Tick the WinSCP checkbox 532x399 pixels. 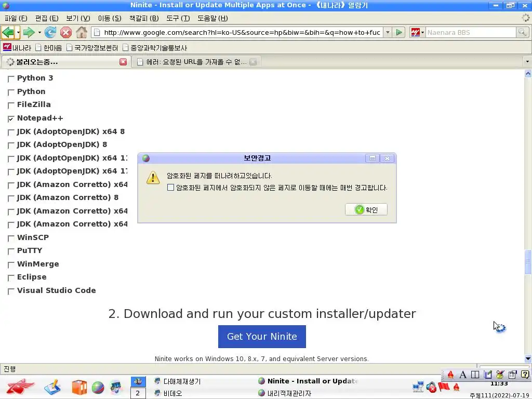11,238
